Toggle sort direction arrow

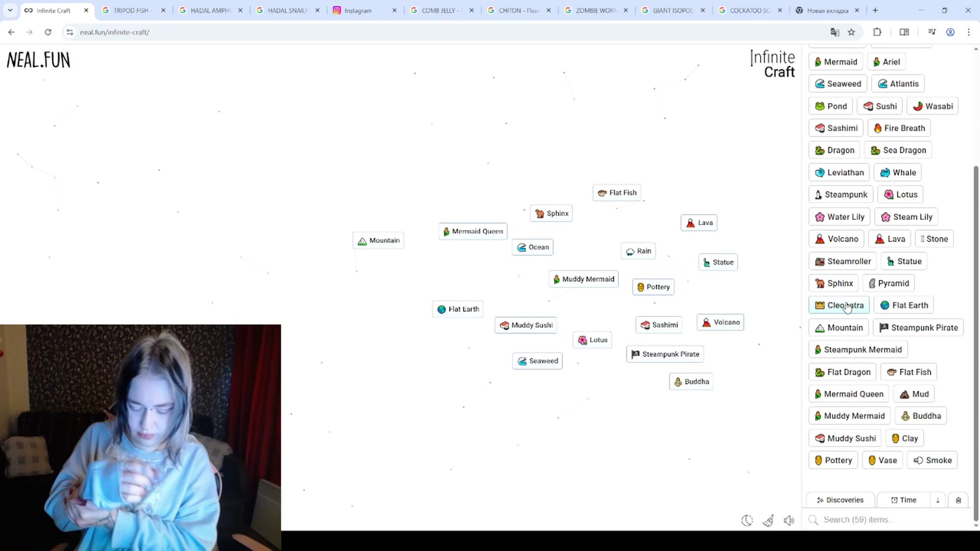(x=938, y=500)
